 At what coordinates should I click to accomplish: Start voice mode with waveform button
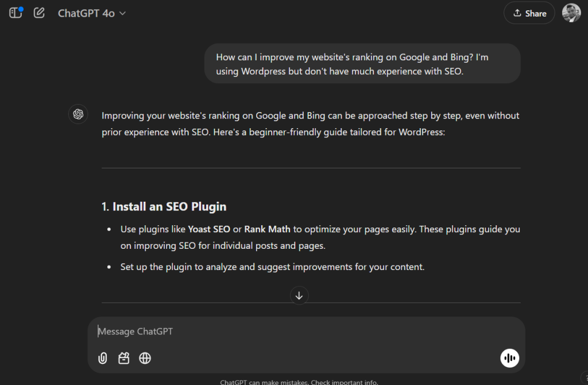[510, 358]
